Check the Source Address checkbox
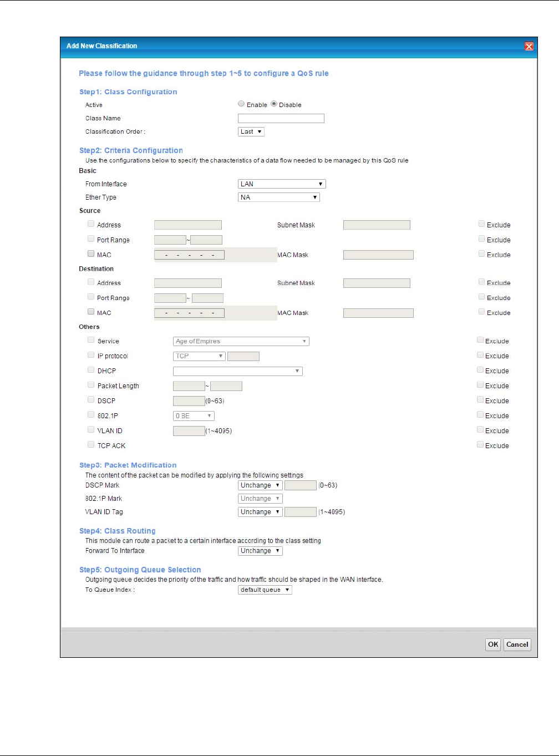559x756 pixels. [91, 224]
